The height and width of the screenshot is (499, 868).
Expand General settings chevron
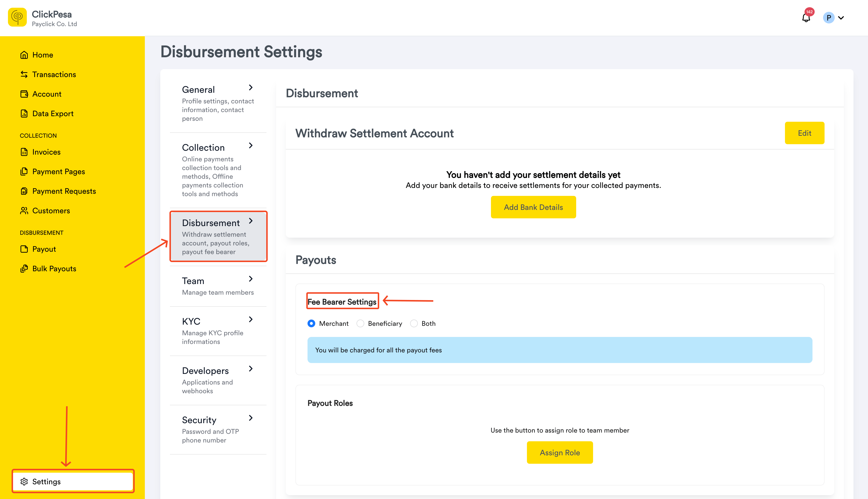[251, 87]
